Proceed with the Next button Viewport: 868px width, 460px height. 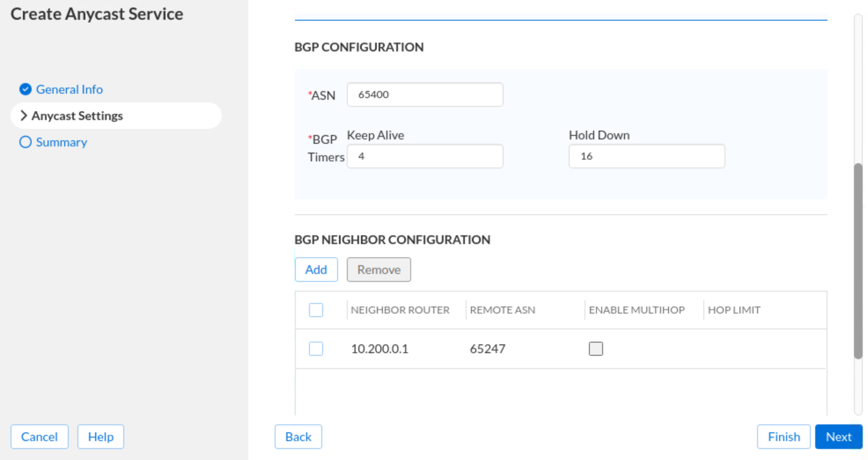point(838,437)
